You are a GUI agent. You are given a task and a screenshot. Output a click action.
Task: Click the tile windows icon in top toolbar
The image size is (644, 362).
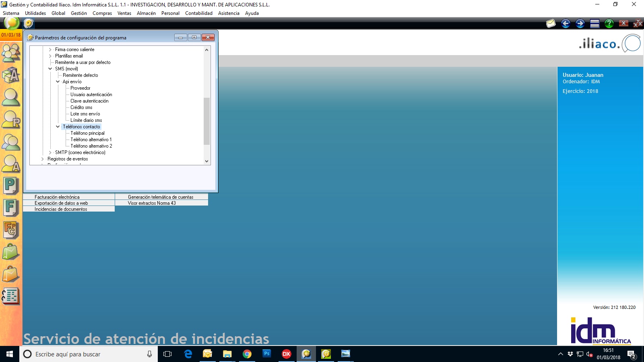595,24
